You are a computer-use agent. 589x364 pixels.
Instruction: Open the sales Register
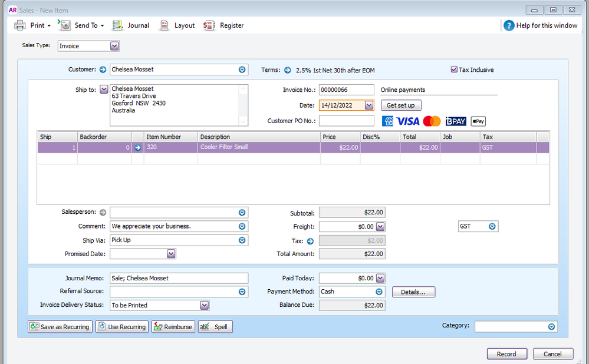tap(209, 25)
